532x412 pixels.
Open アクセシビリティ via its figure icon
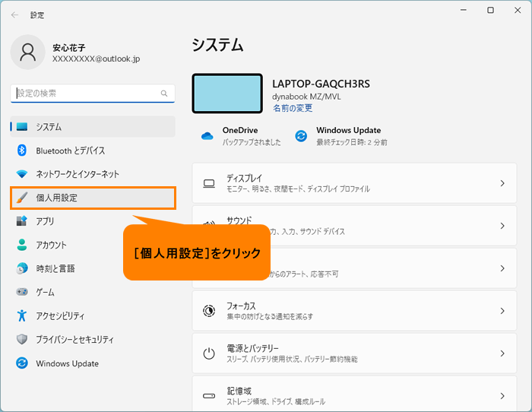point(22,315)
